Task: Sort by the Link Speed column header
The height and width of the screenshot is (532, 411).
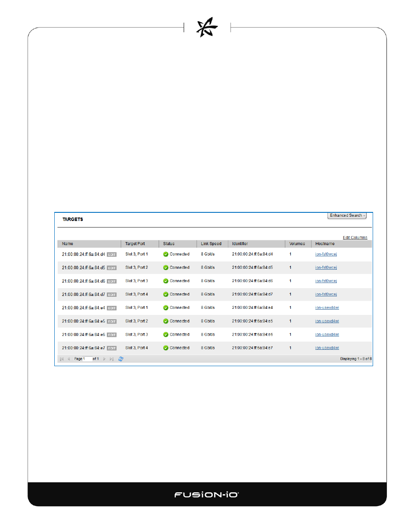Action: pyautogui.click(x=212, y=244)
